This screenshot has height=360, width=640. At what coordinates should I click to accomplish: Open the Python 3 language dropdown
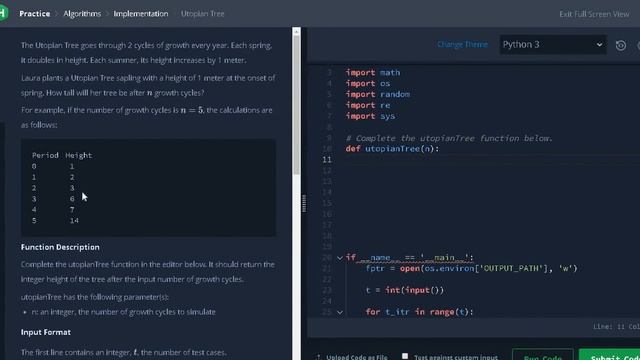click(x=553, y=44)
